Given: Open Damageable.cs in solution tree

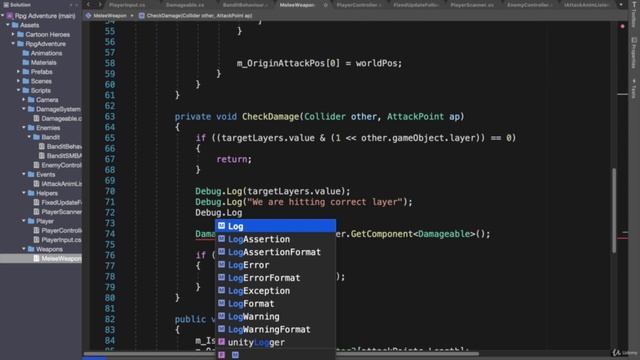Looking at the screenshot, I should click(x=58, y=118).
